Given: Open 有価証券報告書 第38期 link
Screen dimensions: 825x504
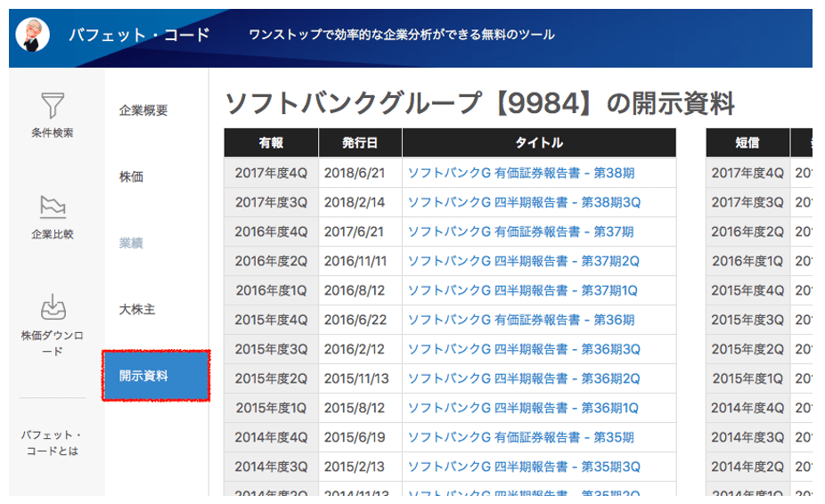Looking at the screenshot, I should [521, 173].
